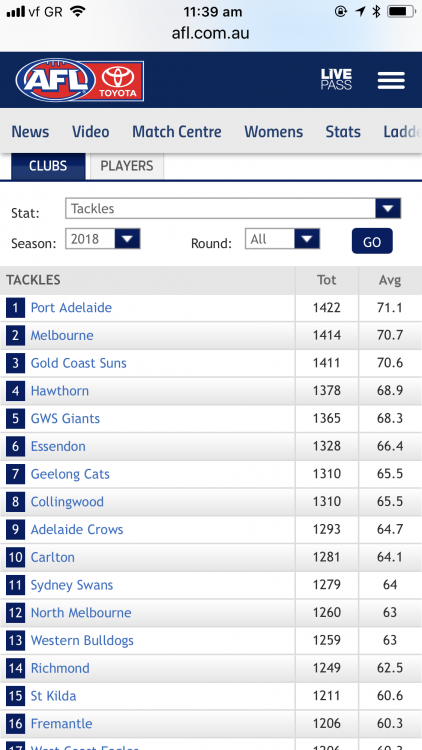Open the Season 2018 dropdown

point(102,238)
